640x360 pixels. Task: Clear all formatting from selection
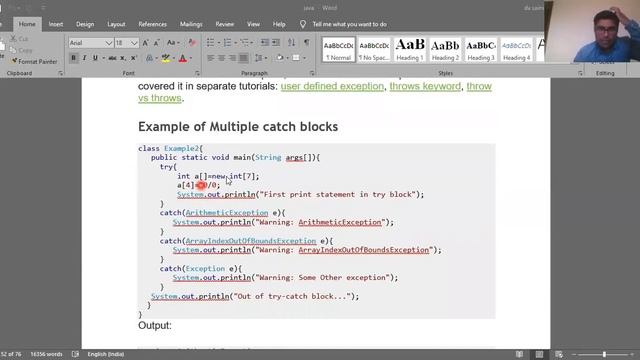click(192, 43)
